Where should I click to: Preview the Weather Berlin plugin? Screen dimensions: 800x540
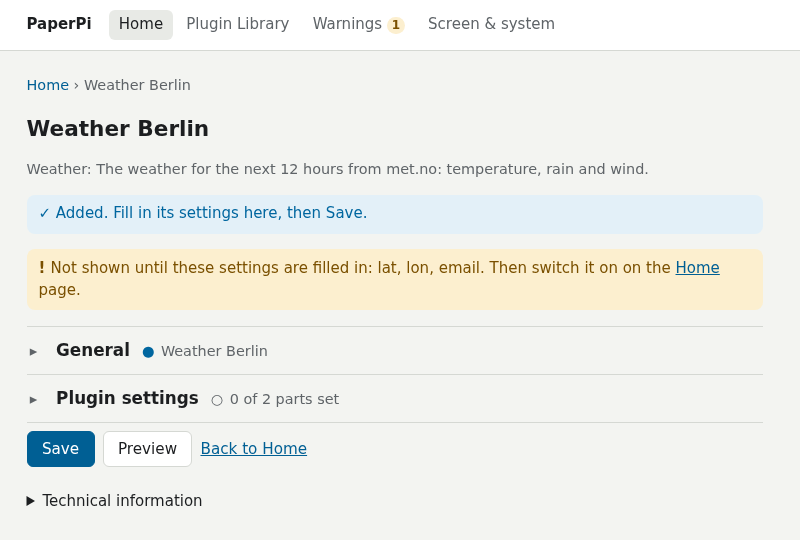147,449
